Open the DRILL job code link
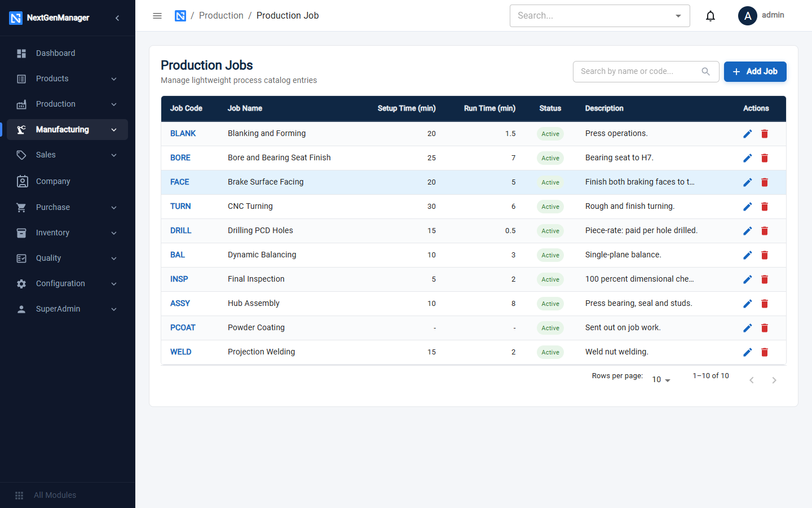Image resolution: width=812 pixels, height=508 pixels. (181, 230)
